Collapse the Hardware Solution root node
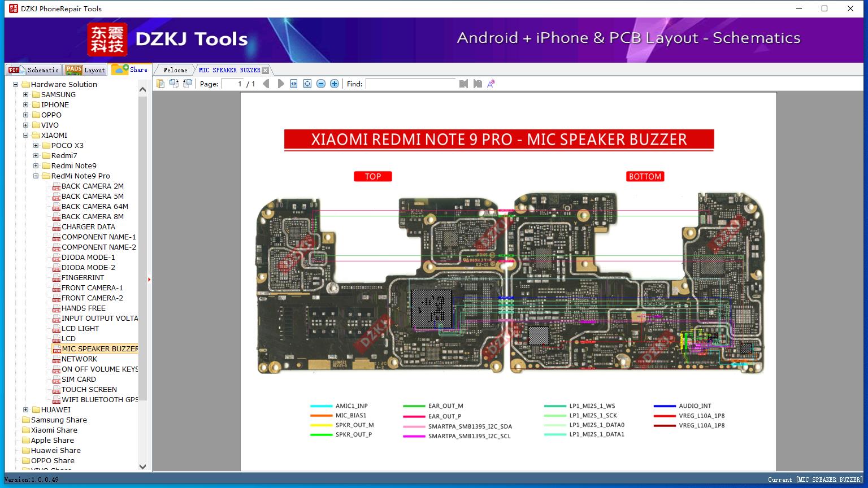Image resolution: width=868 pixels, height=488 pixels. (15, 85)
